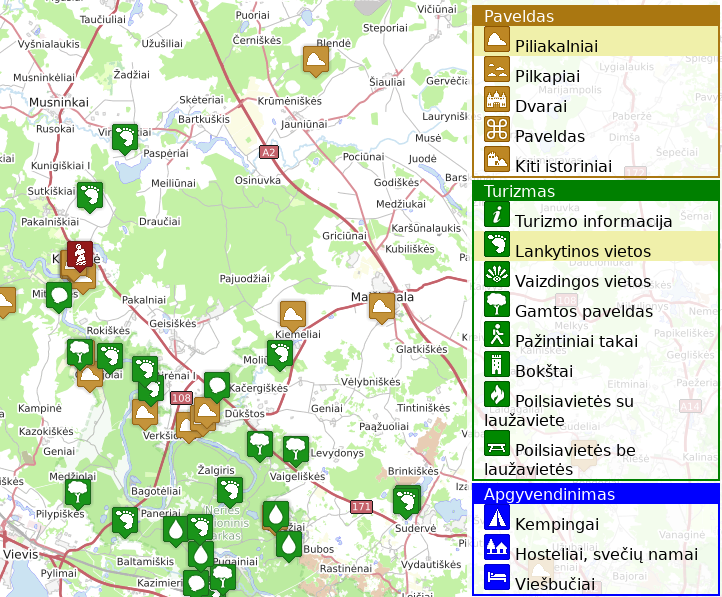This screenshot has height=597, width=722.
Task: Click the hillfort marker at Maišiagala
Action: coord(382,305)
